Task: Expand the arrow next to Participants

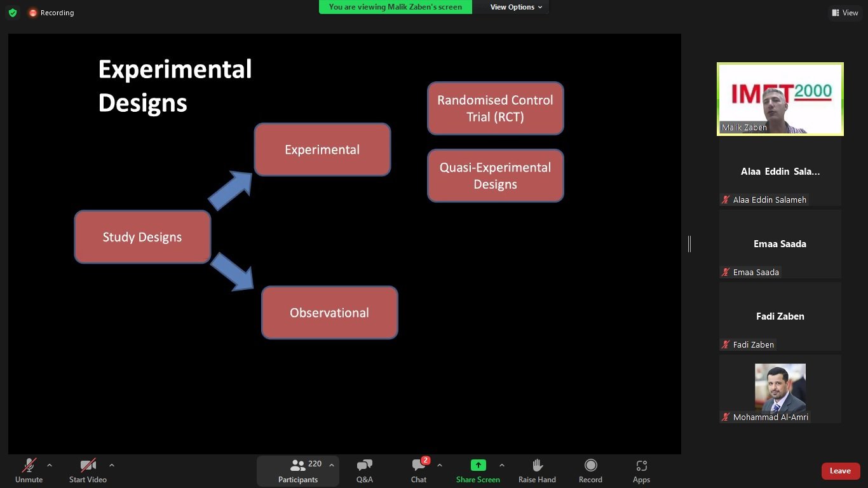Action: (331, 465)
